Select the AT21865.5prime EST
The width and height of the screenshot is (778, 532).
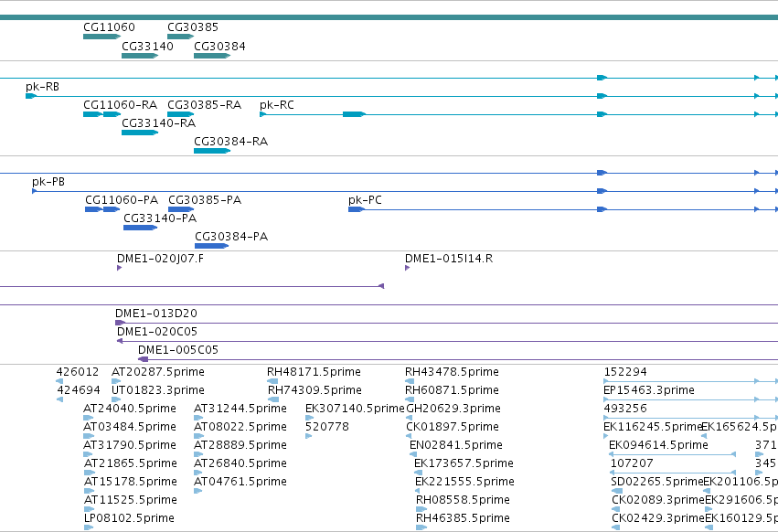[131, 463]
